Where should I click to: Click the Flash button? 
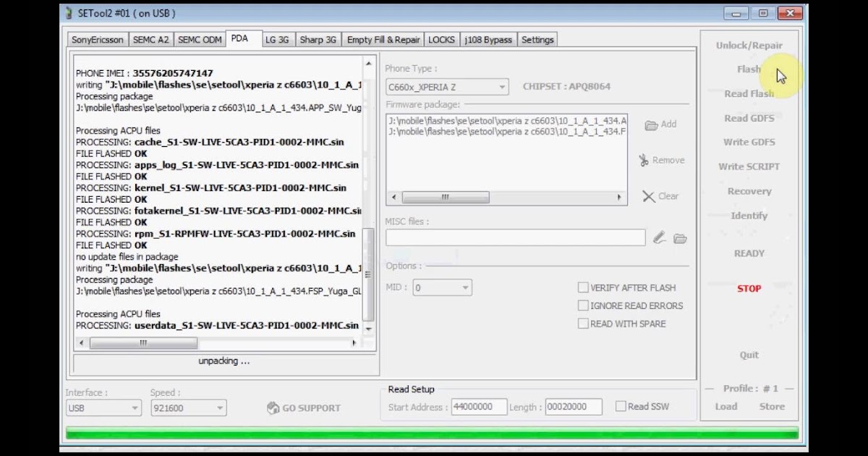(749, 69)
